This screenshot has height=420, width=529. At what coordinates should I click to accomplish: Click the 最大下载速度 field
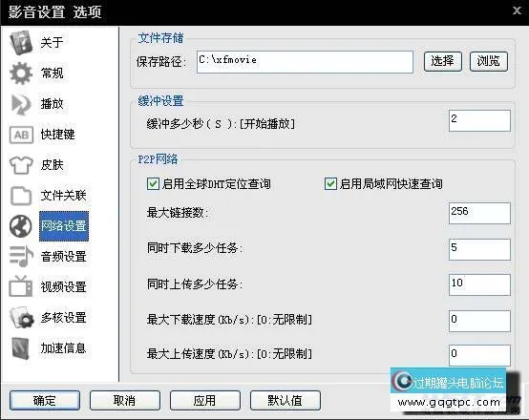(x=479, y=322)
